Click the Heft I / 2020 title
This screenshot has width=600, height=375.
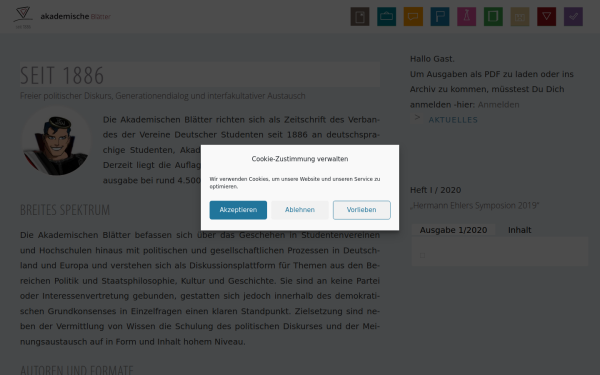pos(435,190)
